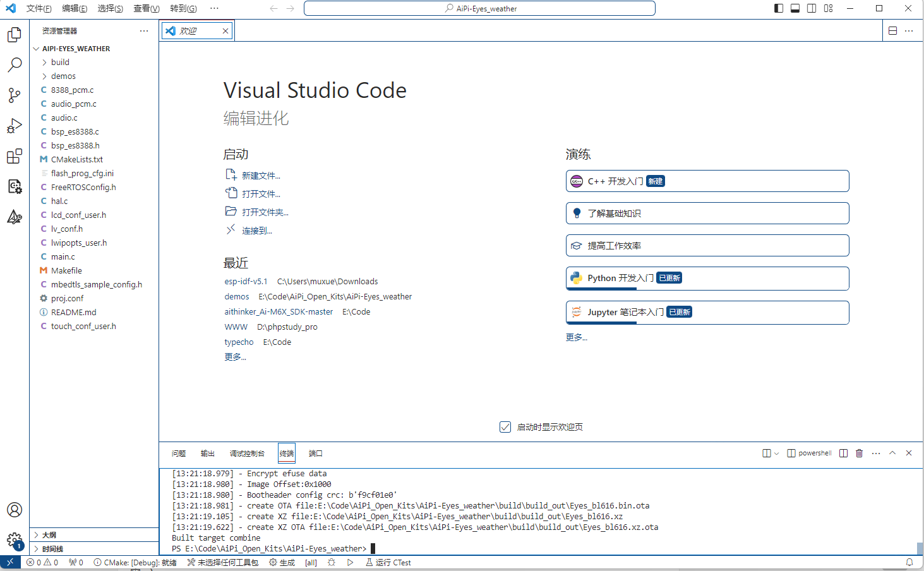Open the View menu
This screenshot has height=571, width=924.
coord(147,8)
